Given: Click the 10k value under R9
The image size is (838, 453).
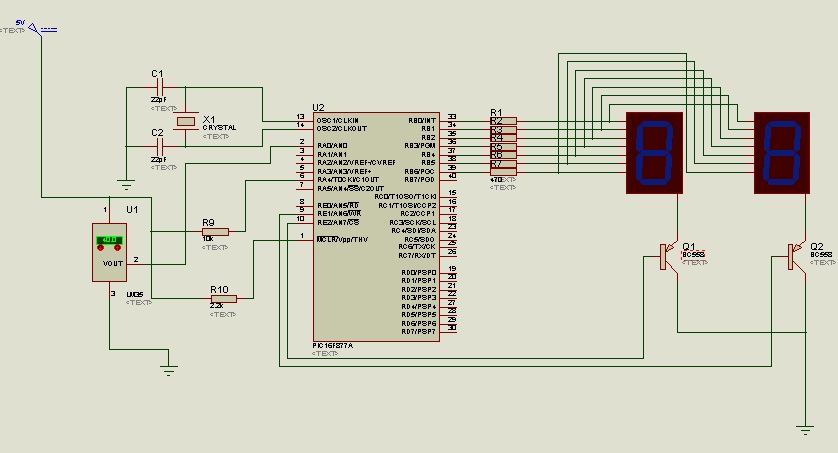Looking at the screenshot, I should click(x=208, y=239).
